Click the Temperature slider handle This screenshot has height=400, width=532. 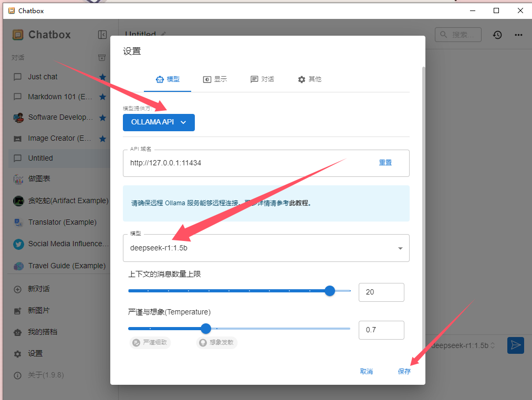click(x=206, y=329)
